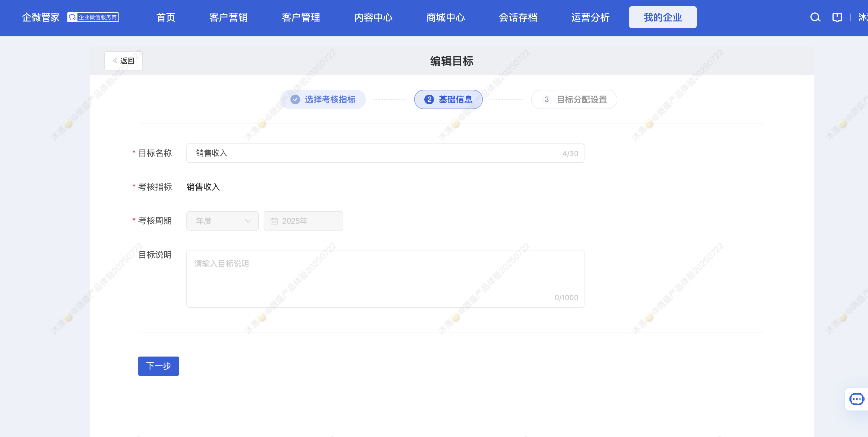
Task: Click the step 2 number circle
Action: coord(429,99)
